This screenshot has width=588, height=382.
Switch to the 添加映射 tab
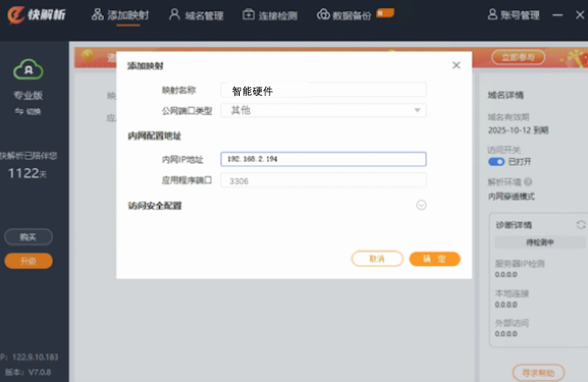(x=120, y=15)
